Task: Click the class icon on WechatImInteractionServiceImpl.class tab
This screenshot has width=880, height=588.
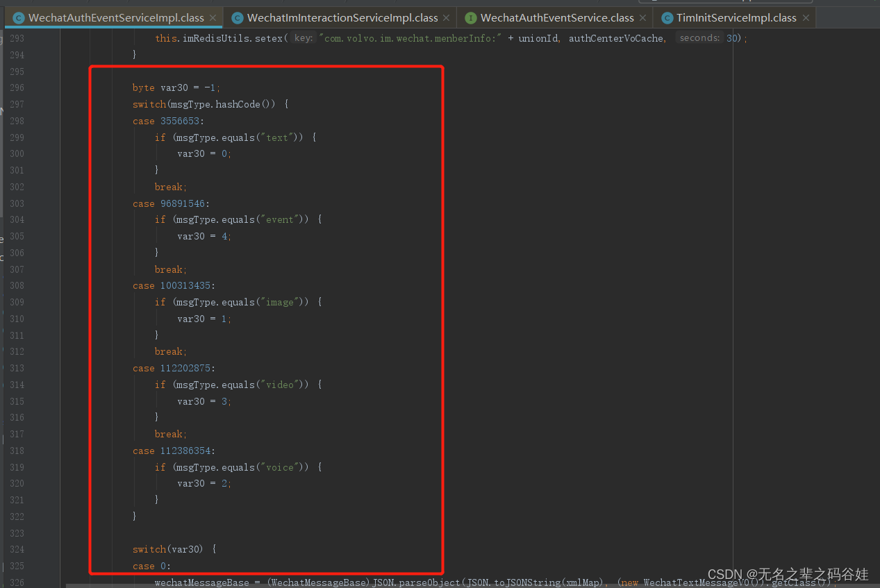Action: pos(237,17)
